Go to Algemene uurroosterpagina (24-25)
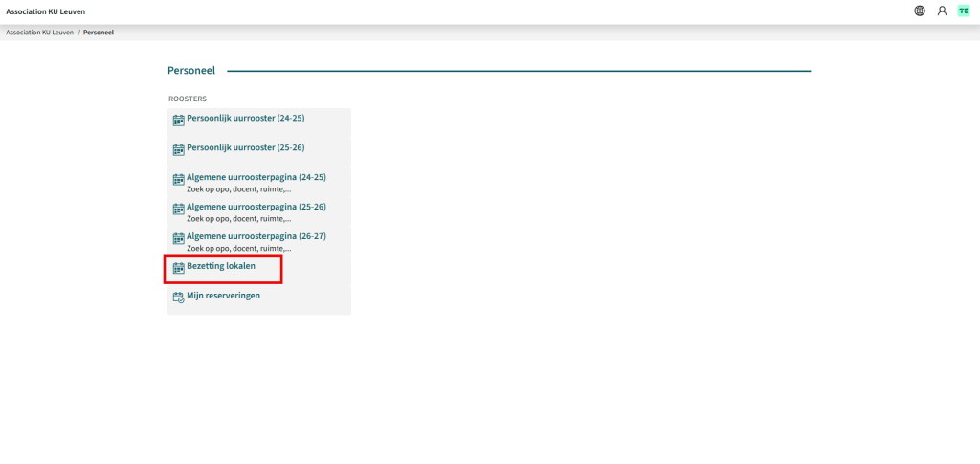Viewport: 980px width, 464px height. pos(256,177)
